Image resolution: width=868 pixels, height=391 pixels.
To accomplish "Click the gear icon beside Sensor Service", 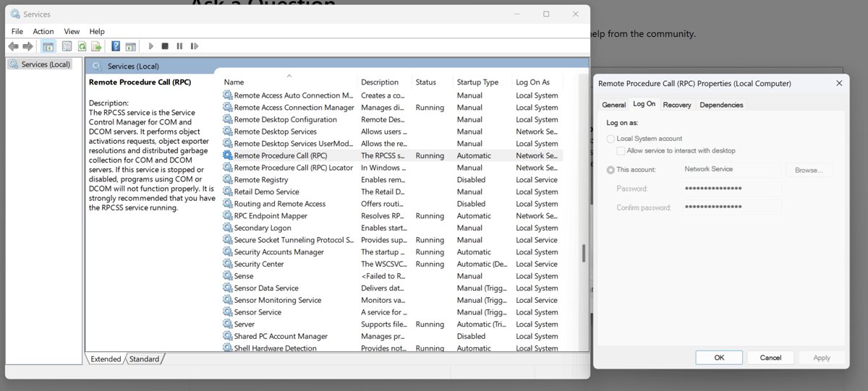I will (x=228, y=312).
